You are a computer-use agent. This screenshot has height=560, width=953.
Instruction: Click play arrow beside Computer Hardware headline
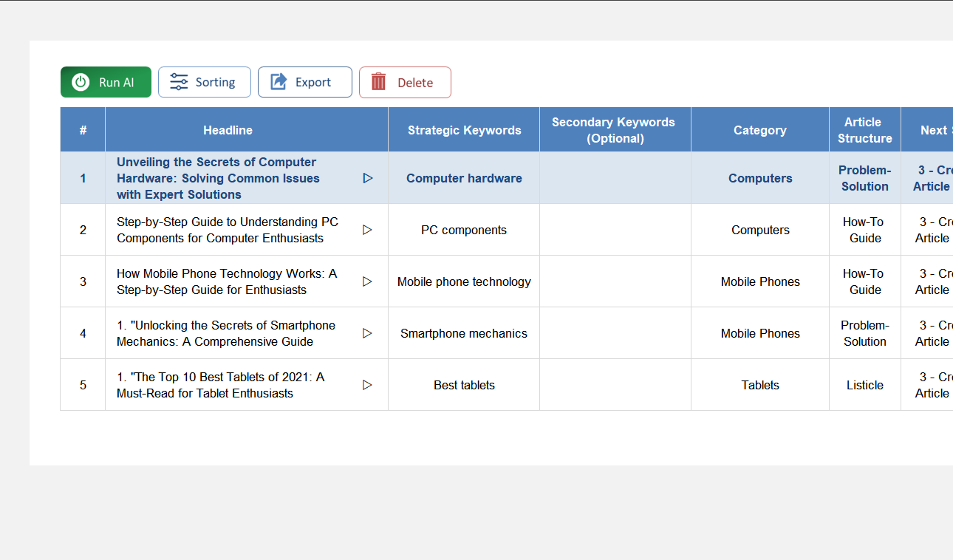click(x=368, y=178)
